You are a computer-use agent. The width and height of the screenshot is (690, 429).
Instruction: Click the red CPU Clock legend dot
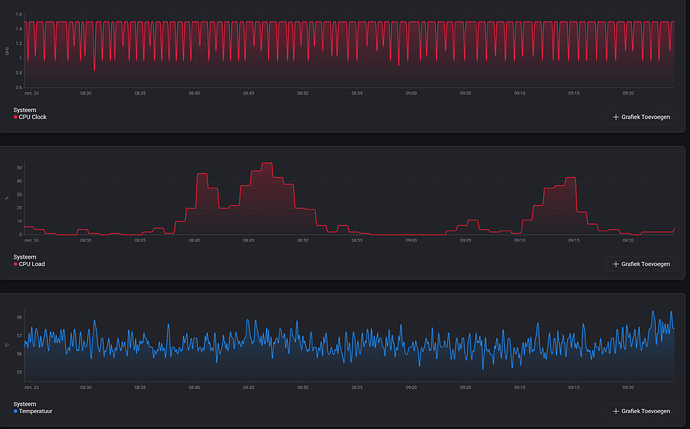(x=15, y=117)
